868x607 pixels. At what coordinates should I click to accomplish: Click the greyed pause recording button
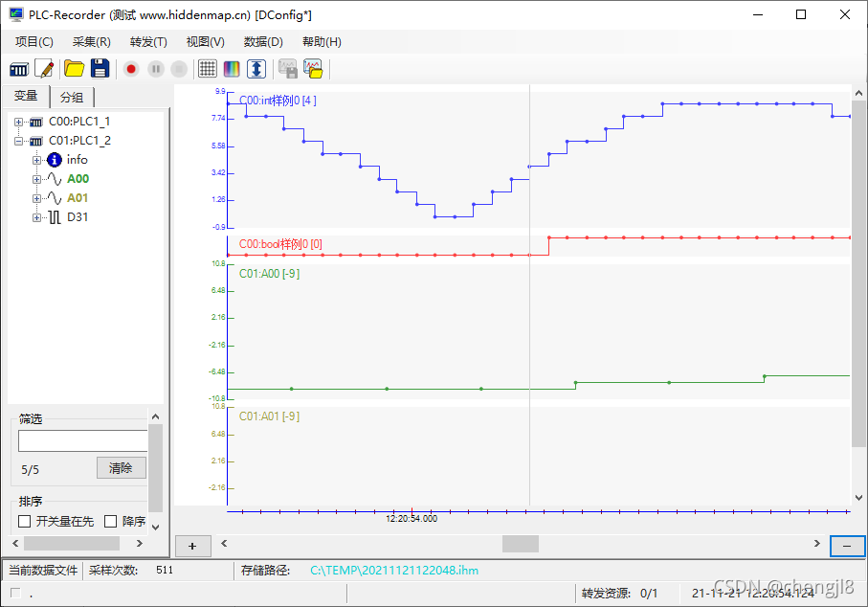[x=156, y=69]
